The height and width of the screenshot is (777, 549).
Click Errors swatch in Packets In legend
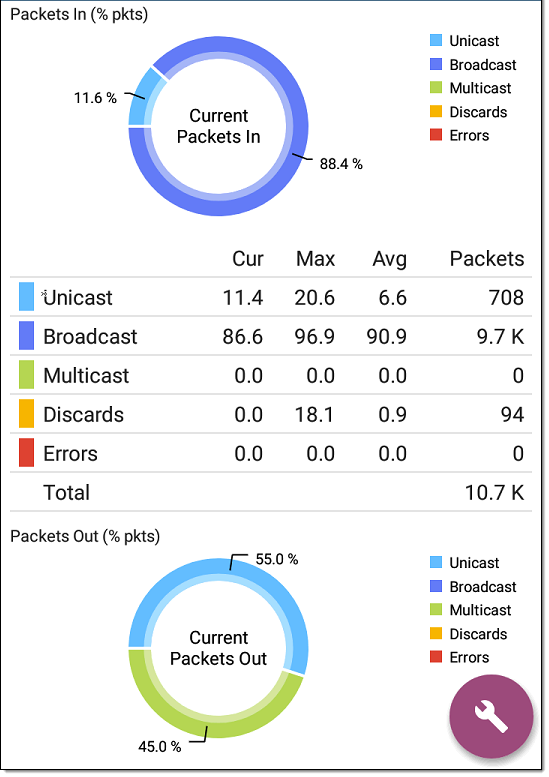pyautogui.click(x=436, y=135)
